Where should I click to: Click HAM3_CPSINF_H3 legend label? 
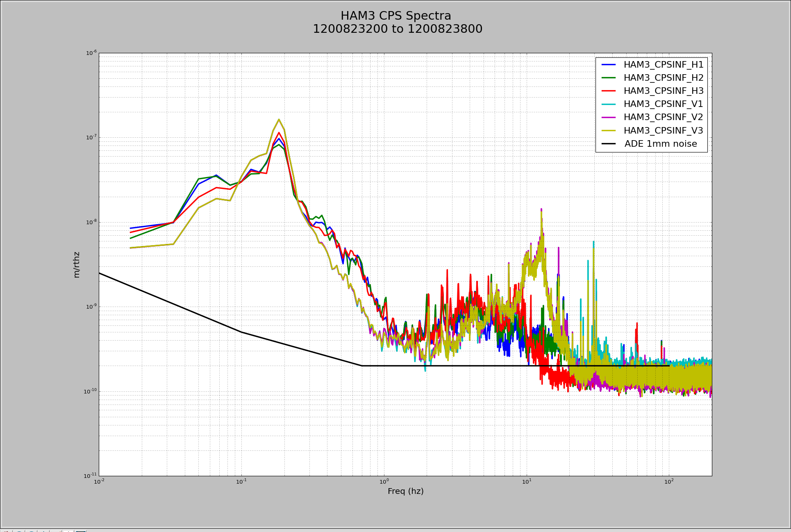(x=663, y=91)
